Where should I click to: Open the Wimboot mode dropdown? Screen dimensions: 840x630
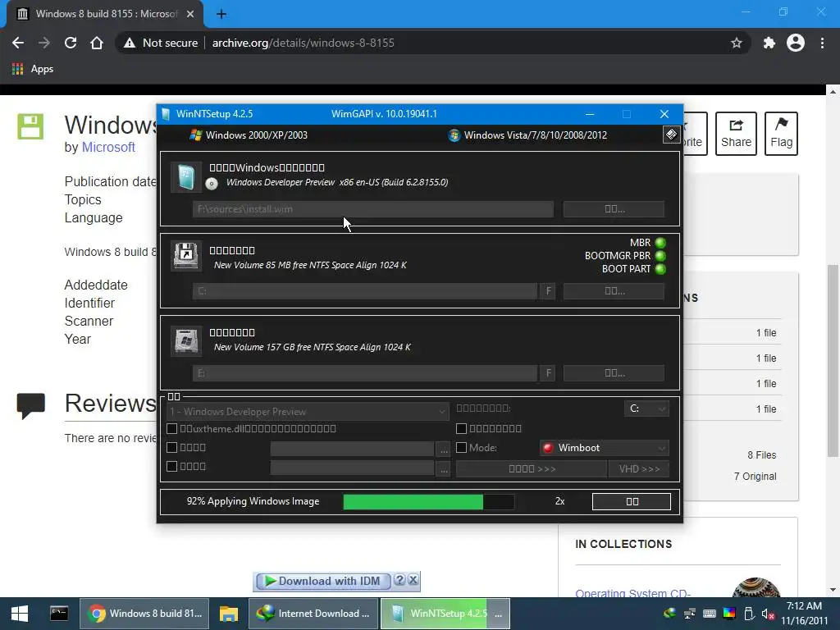(x=605, y=448)
